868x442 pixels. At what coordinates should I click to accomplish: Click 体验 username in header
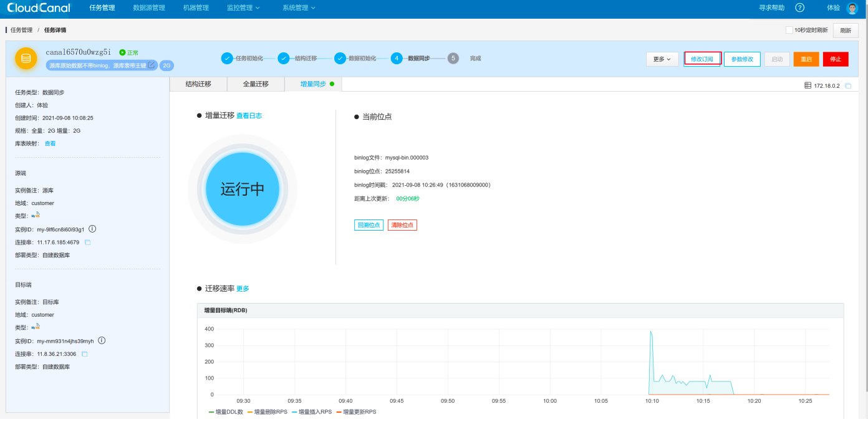pos(833,8)
